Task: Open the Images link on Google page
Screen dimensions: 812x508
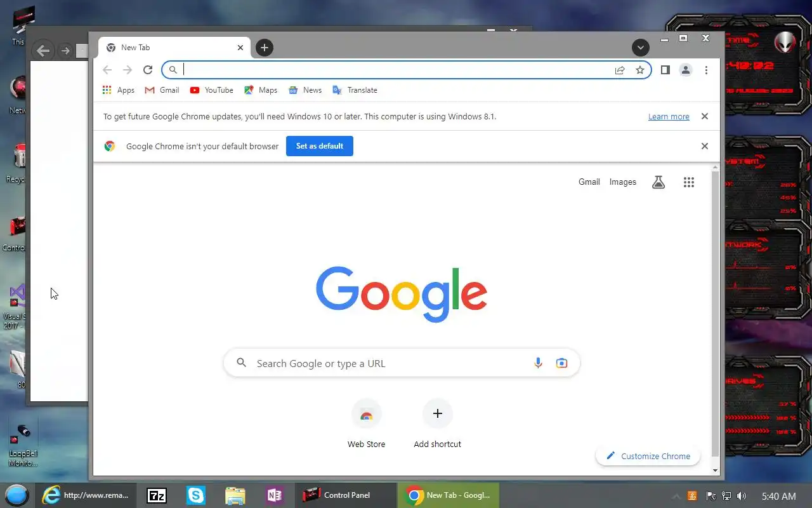Action: [622, 182]
